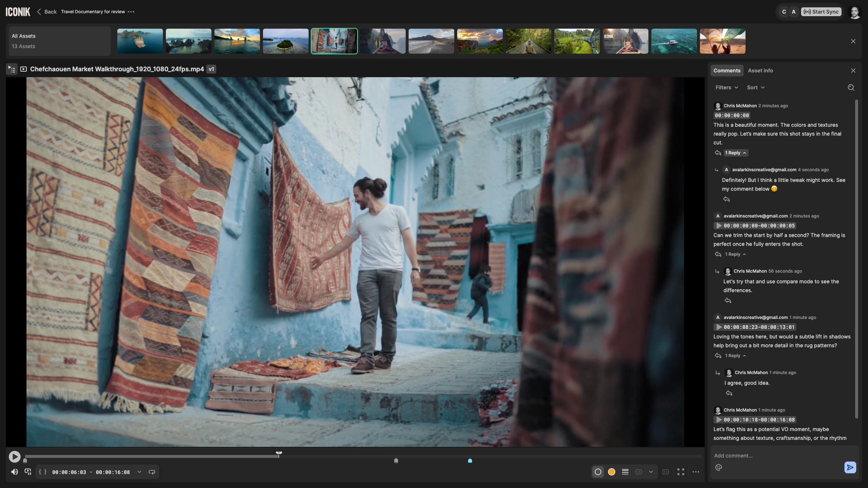Play the Chefchaouen Market video
The width and height of the screenshot is (868, 488).
pyautogui.click(x=14, y=456)
